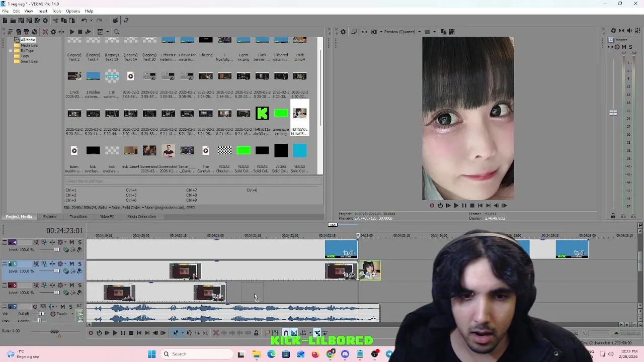Screen dimensions: 644x362
Task: Open the File menu
Action: (5, 11)
